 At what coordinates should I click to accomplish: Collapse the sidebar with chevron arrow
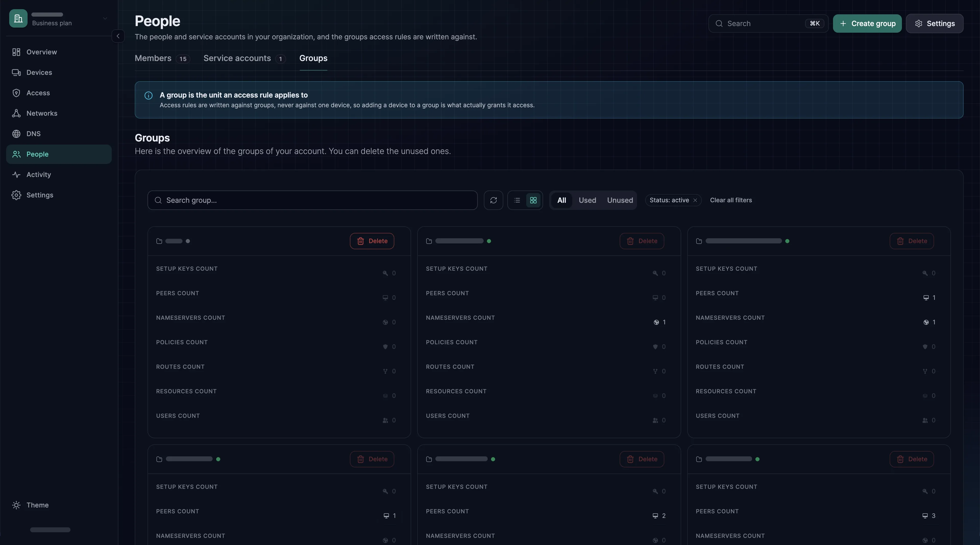(x=118, y=36)
